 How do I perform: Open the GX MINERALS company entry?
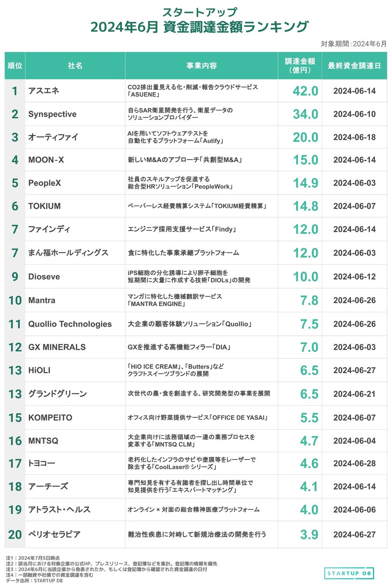57,347
